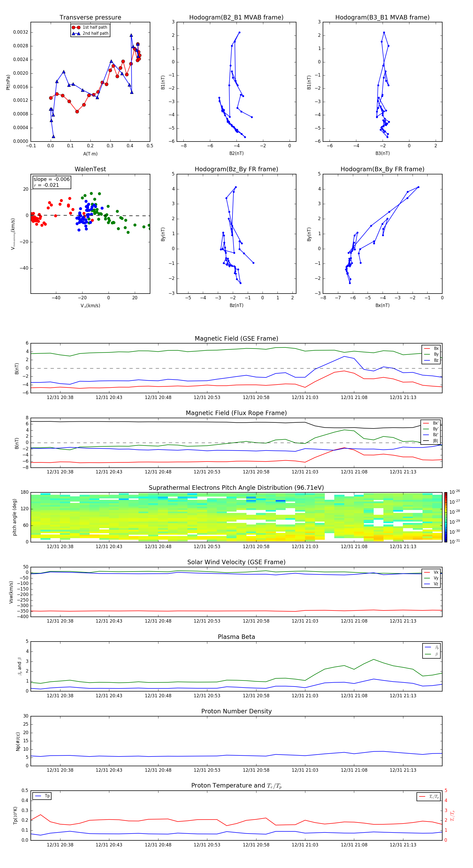Select the "Hodogram(Bz_By FR frame)" title

[x=236, y=169]
